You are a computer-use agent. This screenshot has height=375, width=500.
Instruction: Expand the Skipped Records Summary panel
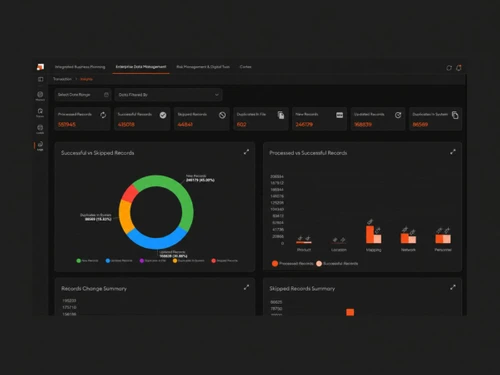[x=453, y=287]
